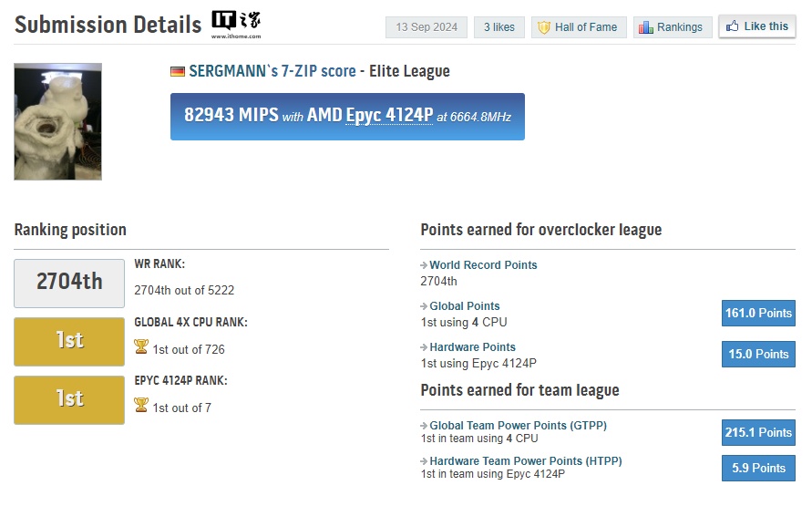Viewport: 812px width, 506px height.
Task: Click the 161.0 Points badge
Action: (758, 313)
